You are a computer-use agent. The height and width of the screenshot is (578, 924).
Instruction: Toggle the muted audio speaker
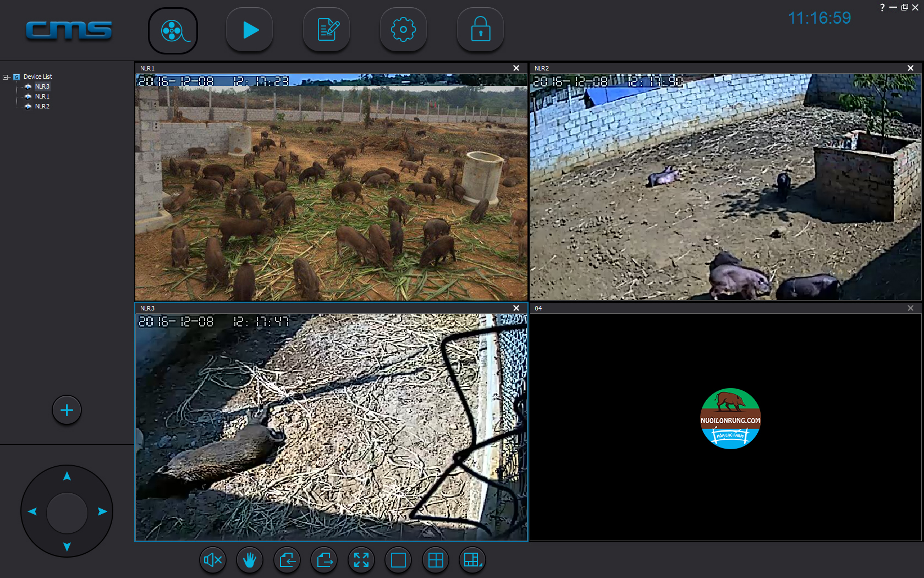212,560
